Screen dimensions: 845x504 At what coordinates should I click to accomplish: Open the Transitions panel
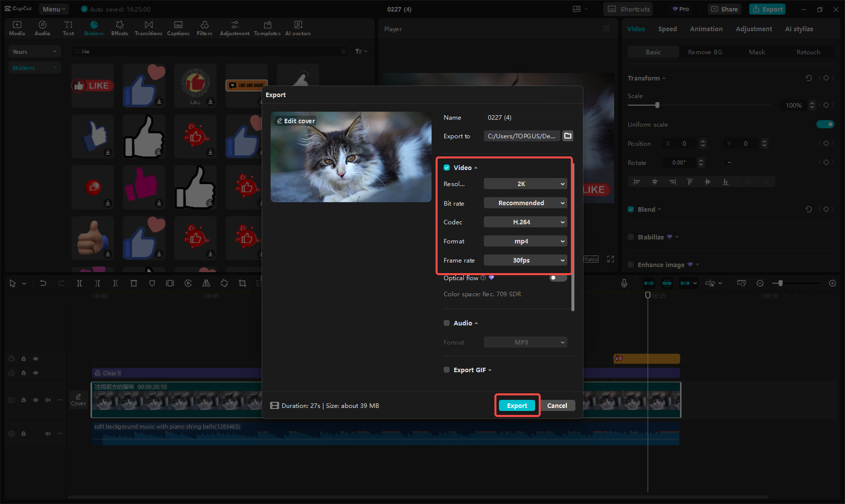pyautogui.click(x=148, y=28)
